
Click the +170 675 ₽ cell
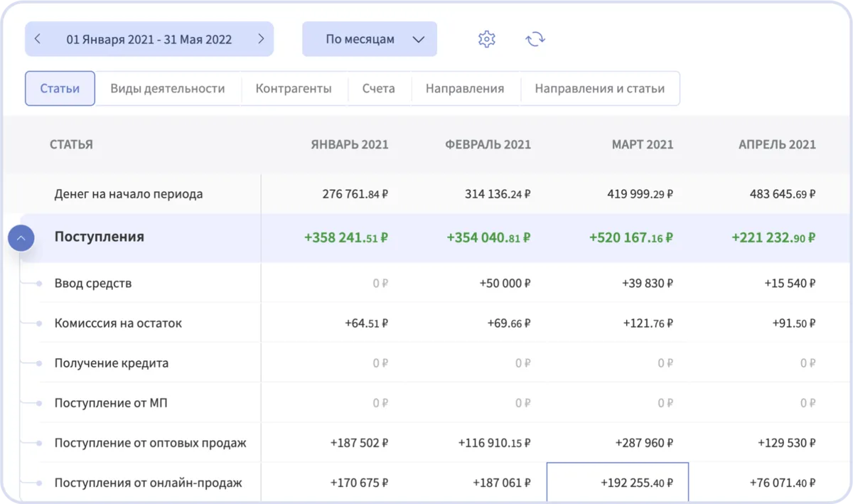tap(360, 483)
